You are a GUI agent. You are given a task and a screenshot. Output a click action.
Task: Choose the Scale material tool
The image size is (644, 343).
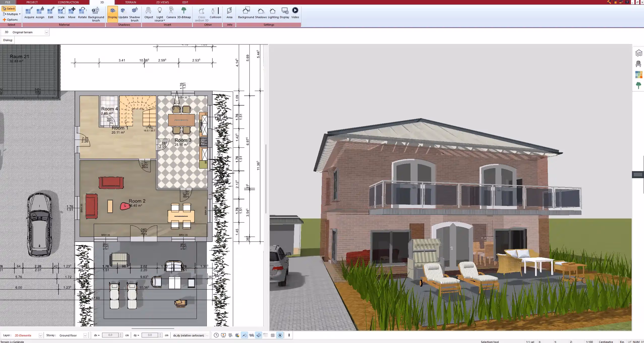[61, 13]
